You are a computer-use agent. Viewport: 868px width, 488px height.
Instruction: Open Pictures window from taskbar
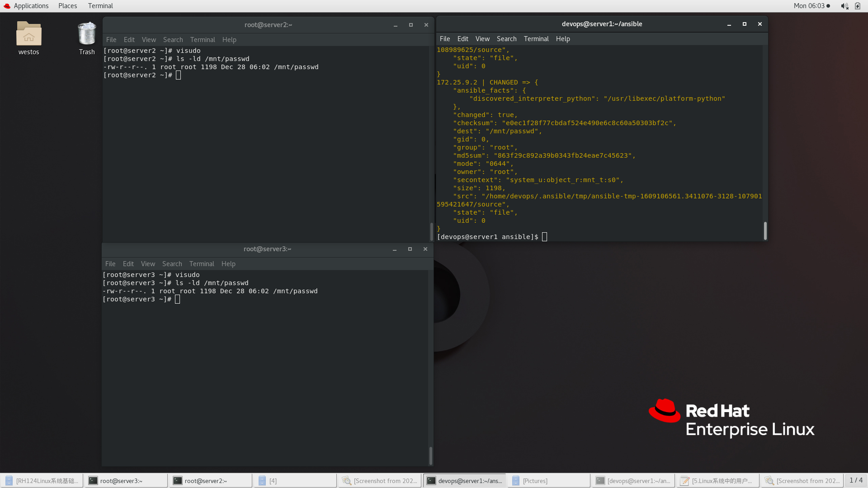pos(547,481)
